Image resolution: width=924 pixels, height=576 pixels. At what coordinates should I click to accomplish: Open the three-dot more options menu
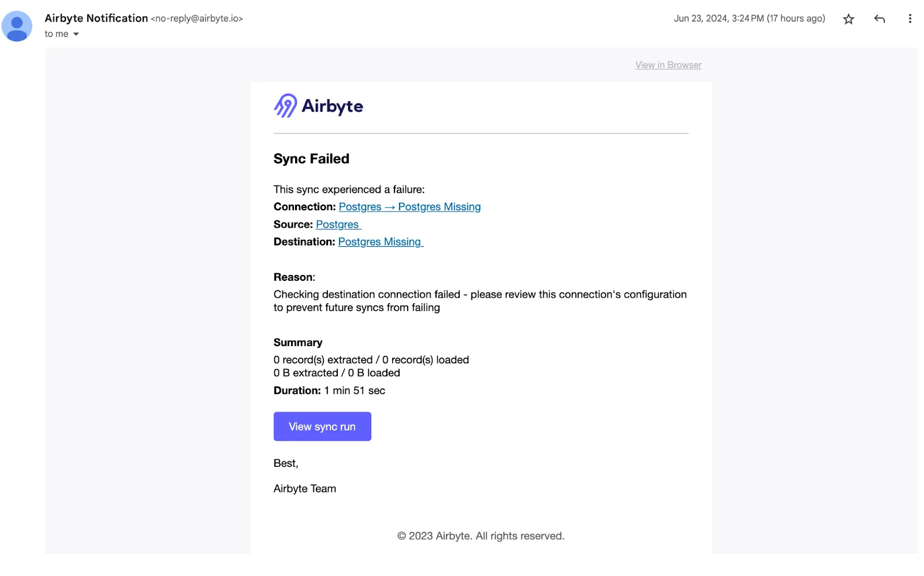(x=910, y=19)
